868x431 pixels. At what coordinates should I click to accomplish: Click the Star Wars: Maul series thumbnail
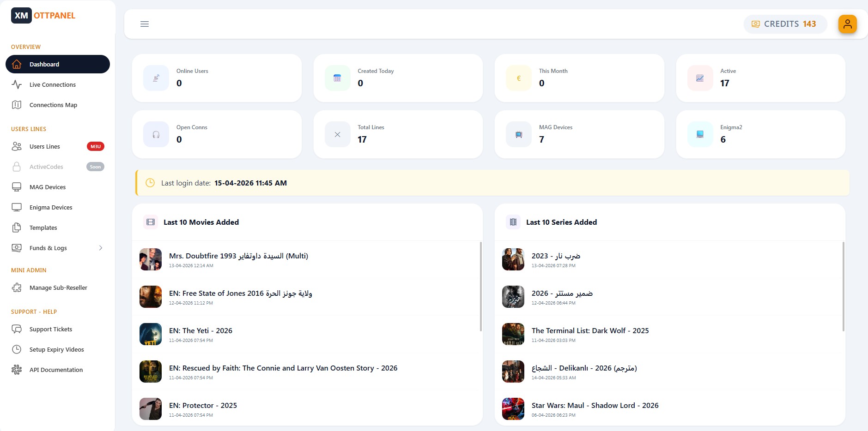tap(513, 409)
